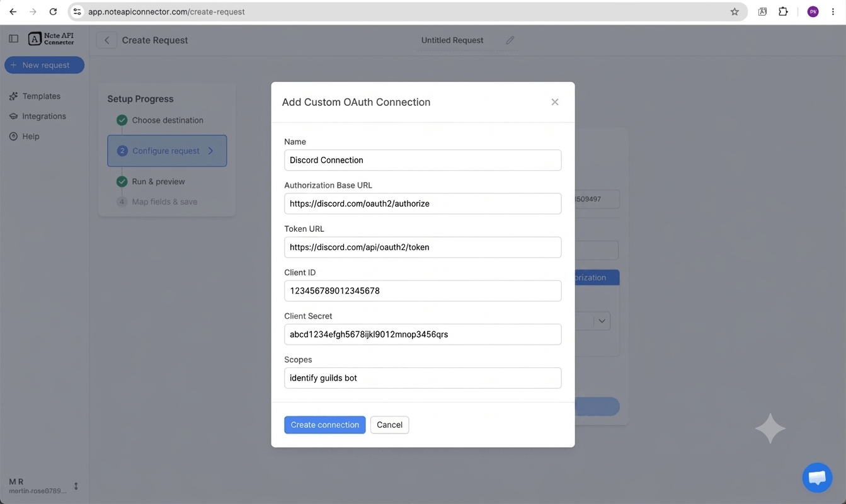Image resolution: width=846 pixels, height=504 pixels.
Task: Toggle the left sidebar panel icon
Action: coord(13,39)
